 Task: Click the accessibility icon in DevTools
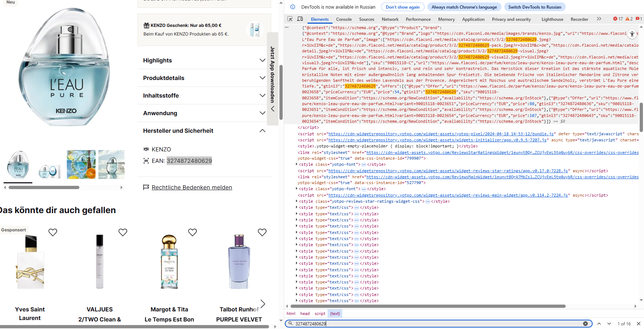[x=632, y=34]
